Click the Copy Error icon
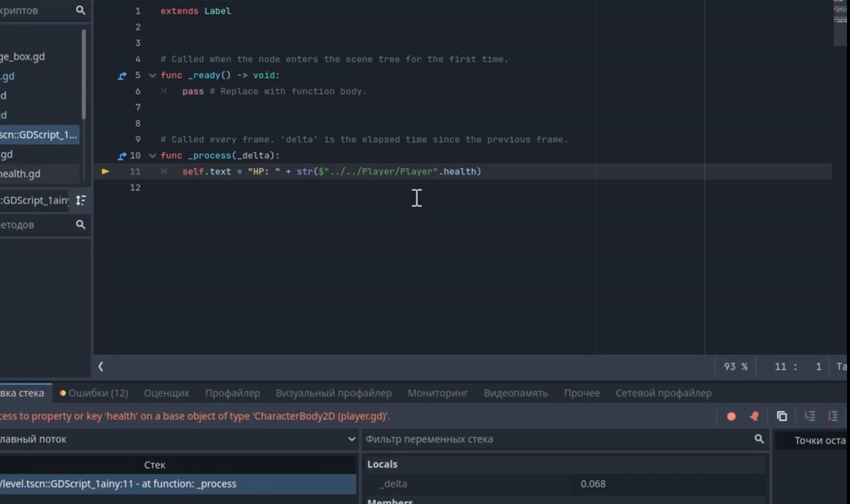Image resolution: width=850 pixels, height=504 pixels. pos(782,416)
